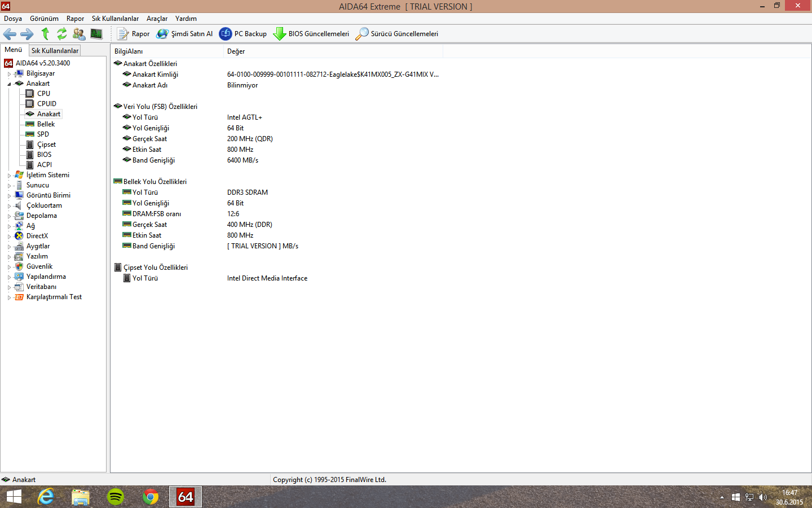The image size is (812, 508).
Task: Show hidden tray icons arrow
Action: click(722, 497)
